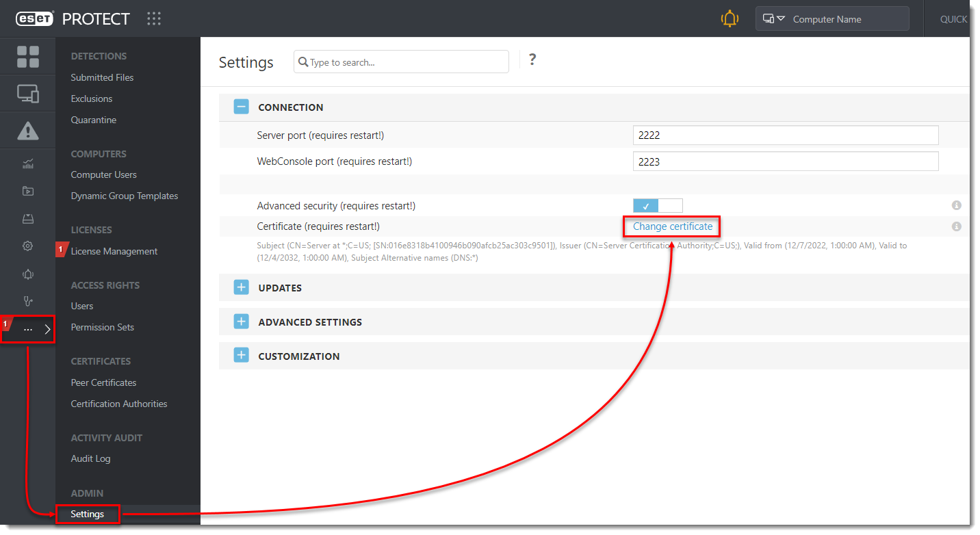Click info icon for Advanced security

[957, 205]
